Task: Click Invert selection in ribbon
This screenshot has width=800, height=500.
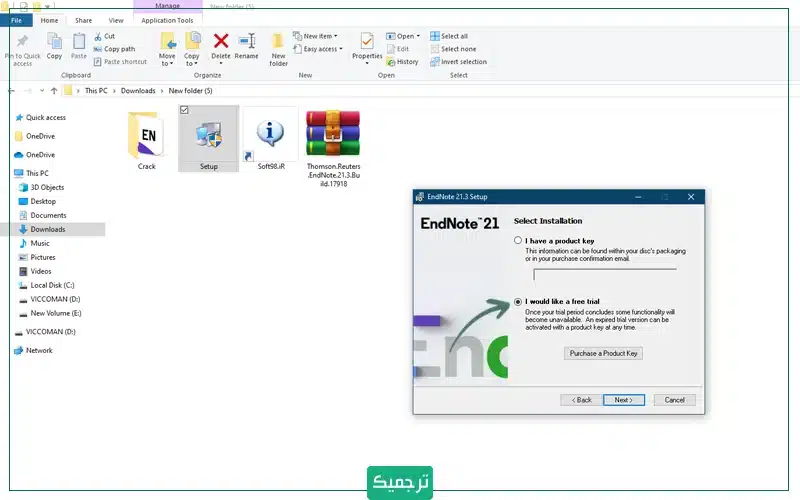Action: tap(459, 62)
